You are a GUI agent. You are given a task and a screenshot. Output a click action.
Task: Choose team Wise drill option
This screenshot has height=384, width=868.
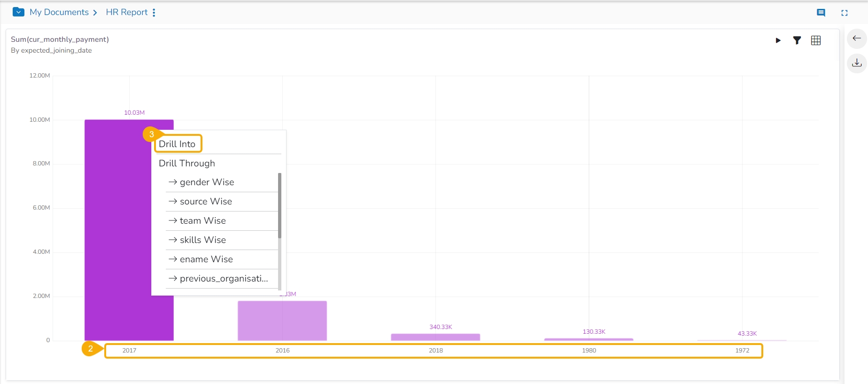point(222,220)
